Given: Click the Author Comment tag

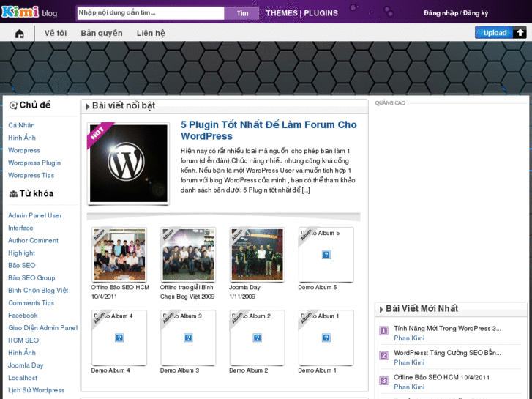Looking at the screenshot, I should 33,240.
